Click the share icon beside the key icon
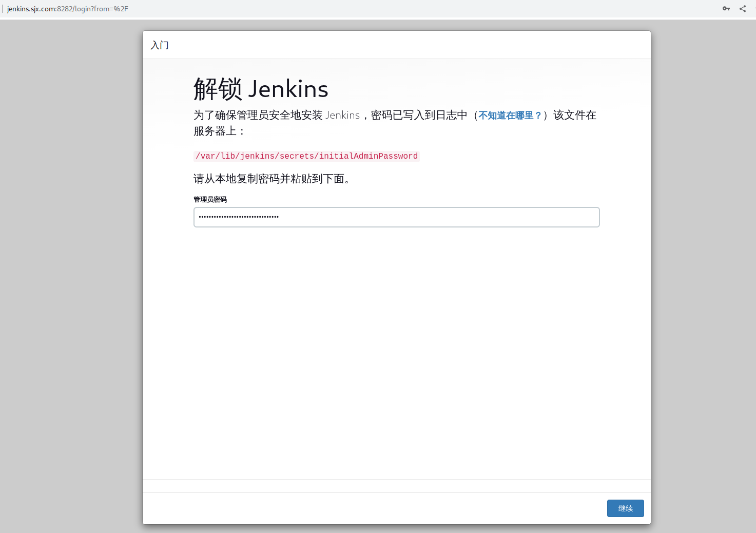 coord(742,8)
